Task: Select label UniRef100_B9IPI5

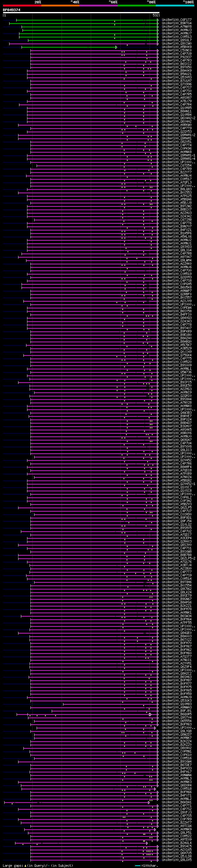Action: point(177,382)
